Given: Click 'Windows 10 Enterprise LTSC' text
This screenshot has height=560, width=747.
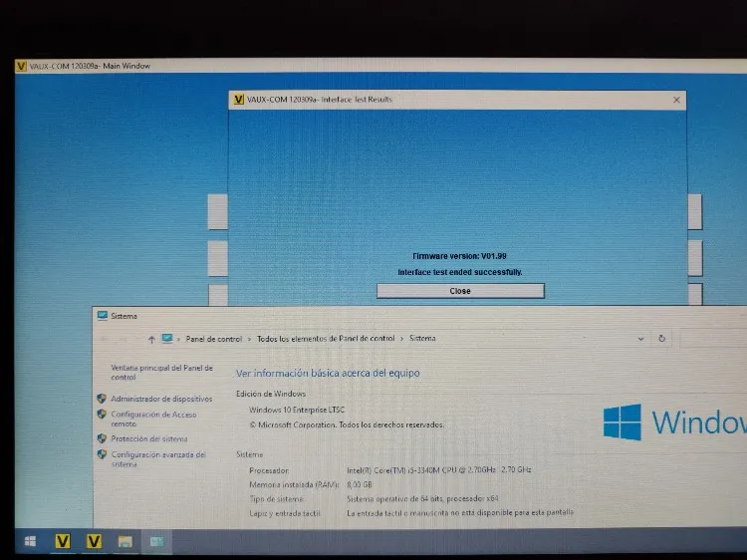Looking at the screenshot, I should (297, 410).
